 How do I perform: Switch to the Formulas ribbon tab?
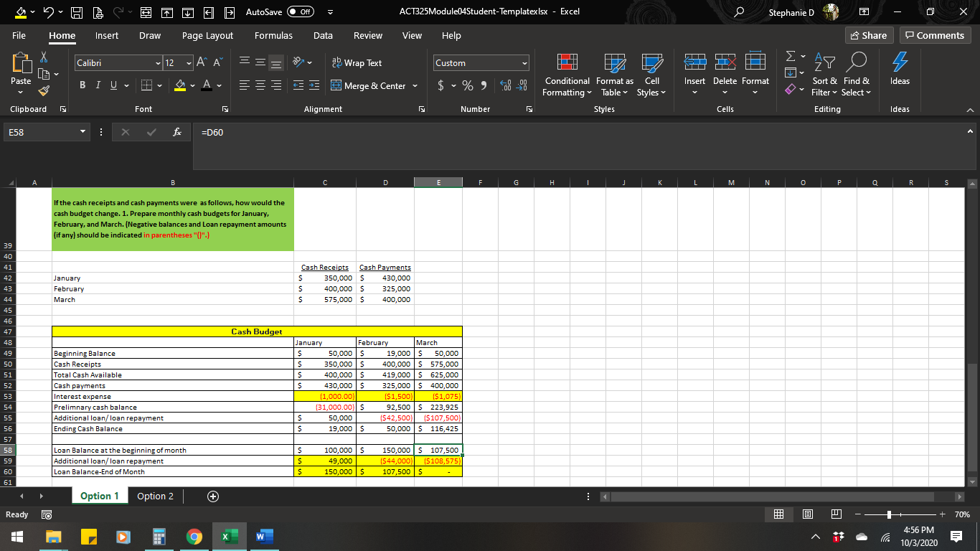point(273,35)
